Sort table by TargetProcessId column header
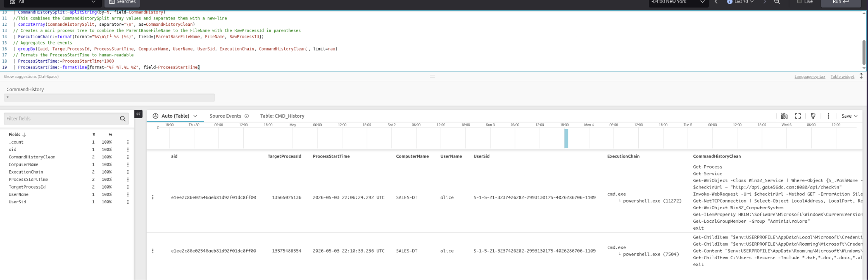This screenshot has height=280, width=868. tap(284, 156)
